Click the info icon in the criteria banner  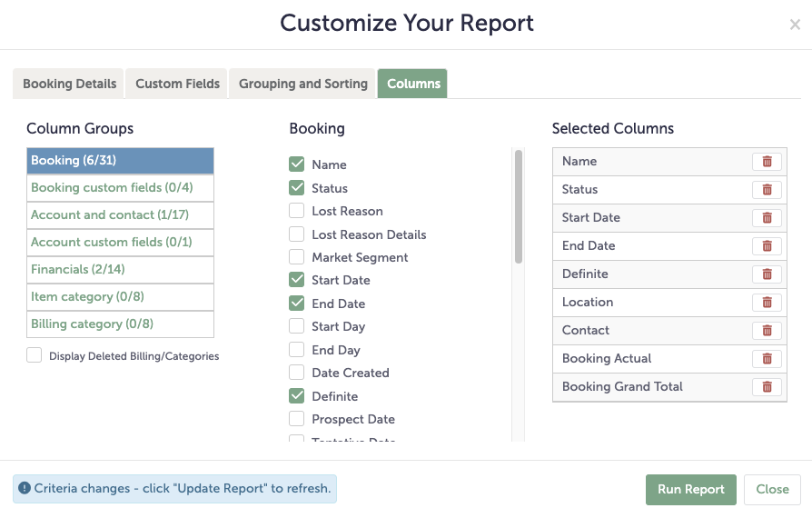pos(22,488)
